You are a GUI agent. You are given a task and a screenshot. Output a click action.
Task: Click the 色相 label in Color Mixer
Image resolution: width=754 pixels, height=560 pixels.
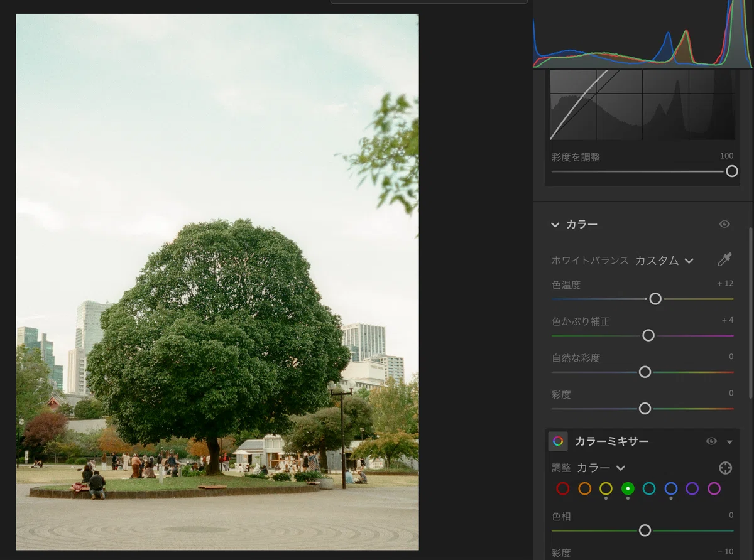[561, 517]
